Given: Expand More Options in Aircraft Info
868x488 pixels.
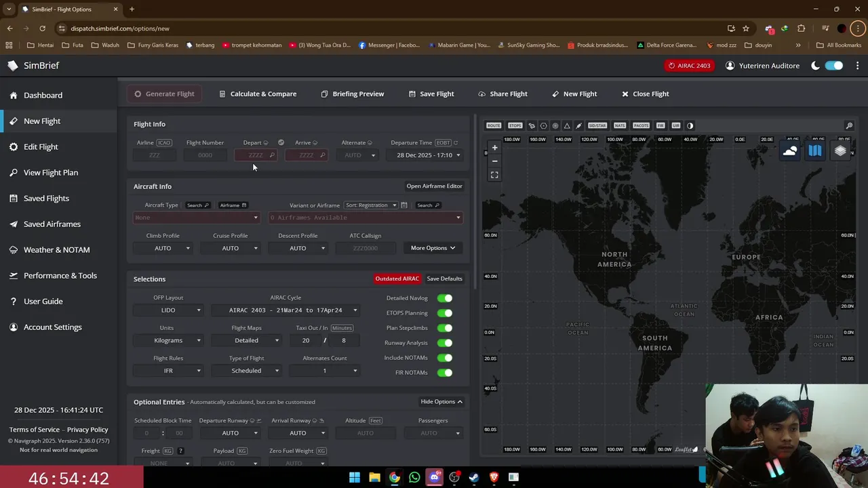Looking at the screenshot, I should point(433,248).
